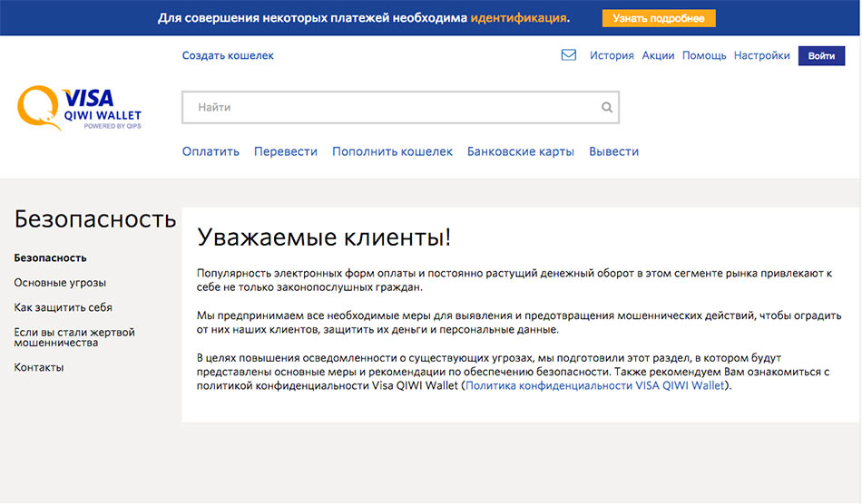
Task: Open the 'Помощь' help link
Action: click(704, 55)
